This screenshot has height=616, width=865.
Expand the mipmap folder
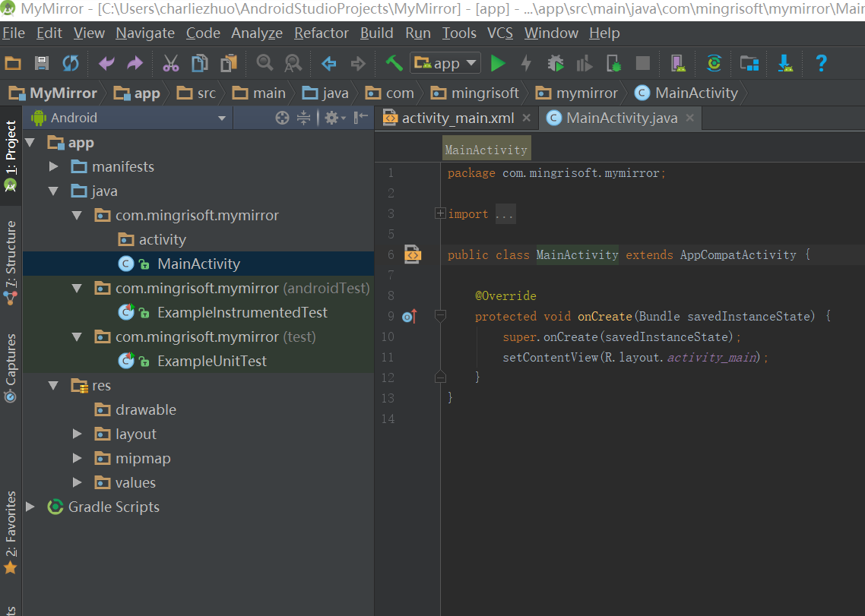click(78, 458)
